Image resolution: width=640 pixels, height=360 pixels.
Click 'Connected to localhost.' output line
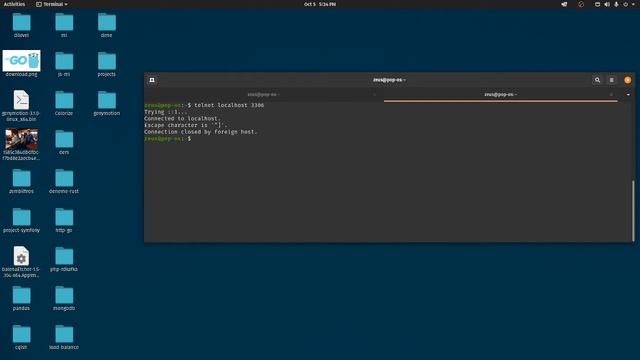tap(182, 118)
